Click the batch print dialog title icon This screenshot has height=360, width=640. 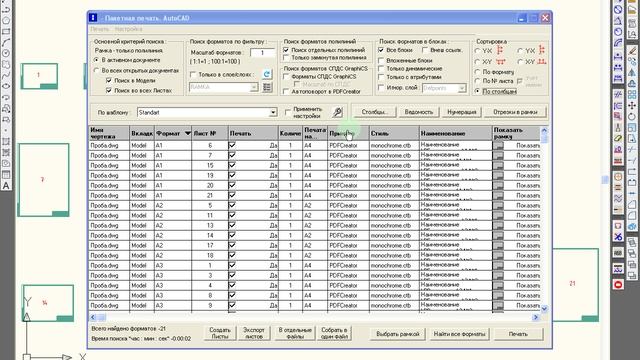coord(93,18)
